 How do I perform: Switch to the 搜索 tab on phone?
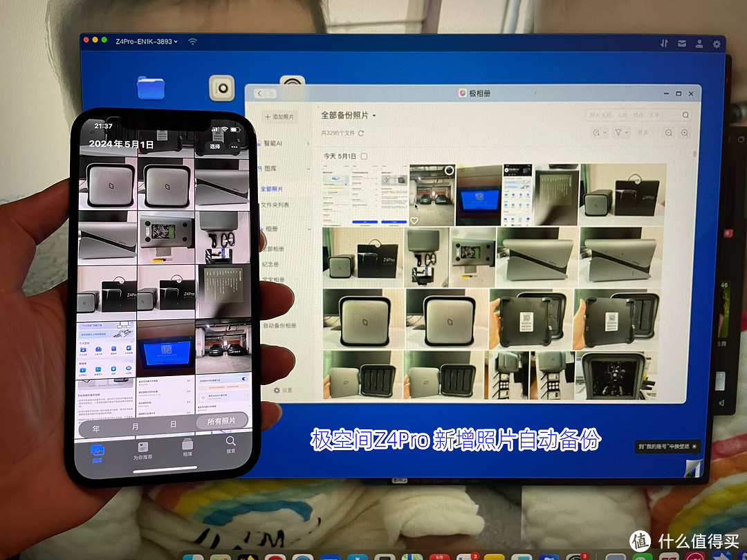pyautogui.click(x=230, y=445)
